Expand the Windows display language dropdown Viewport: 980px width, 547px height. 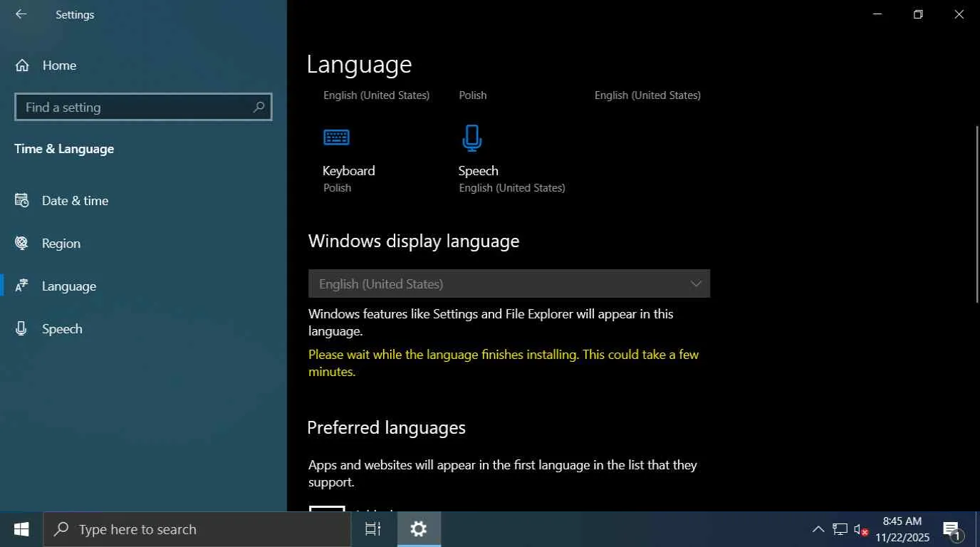pyautogui.click(x=509, y=283)
